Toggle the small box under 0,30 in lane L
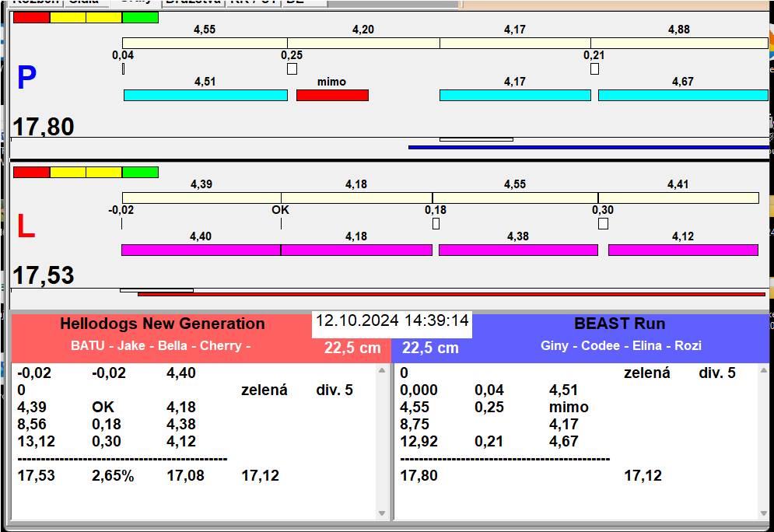The image size is (774, 532). (603, 224)
